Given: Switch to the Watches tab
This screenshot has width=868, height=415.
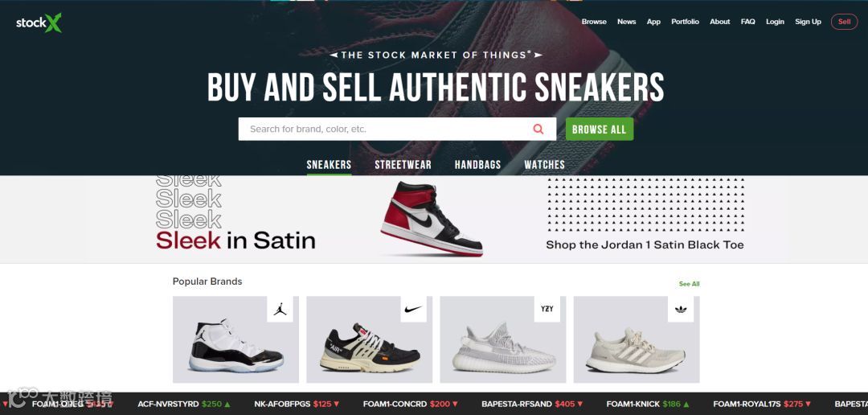Looking at the screenshot, I should coord(545,165).
